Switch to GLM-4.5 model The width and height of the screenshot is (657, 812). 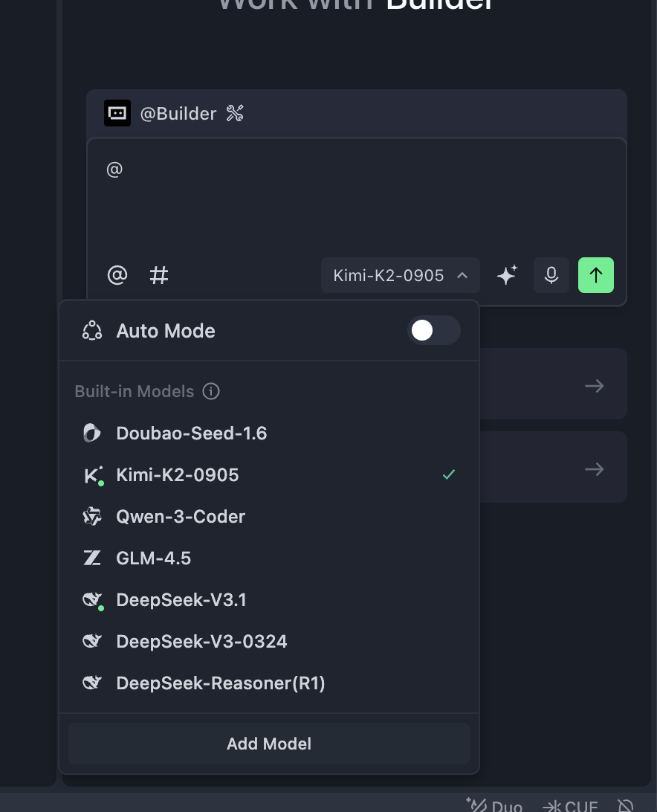tap(154, 558)
